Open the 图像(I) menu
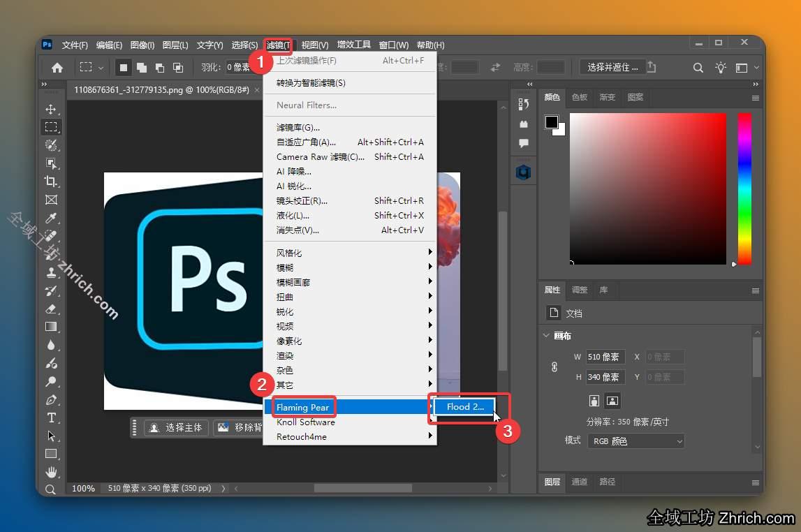Screen dimensions: 801x532 coord(142,45)
